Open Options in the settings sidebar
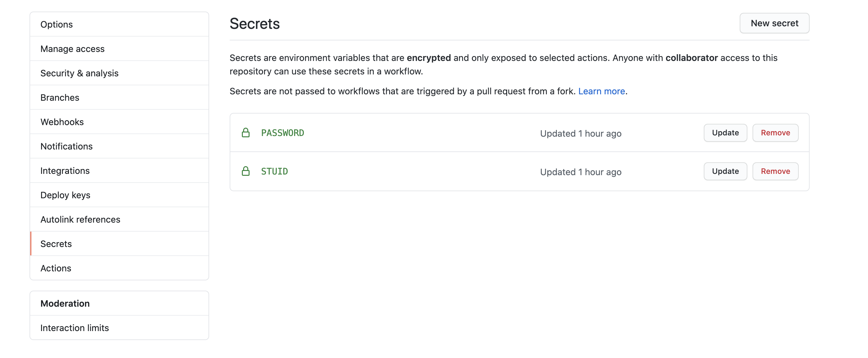This screenshot has height=358, width=868. coord(56,25)
